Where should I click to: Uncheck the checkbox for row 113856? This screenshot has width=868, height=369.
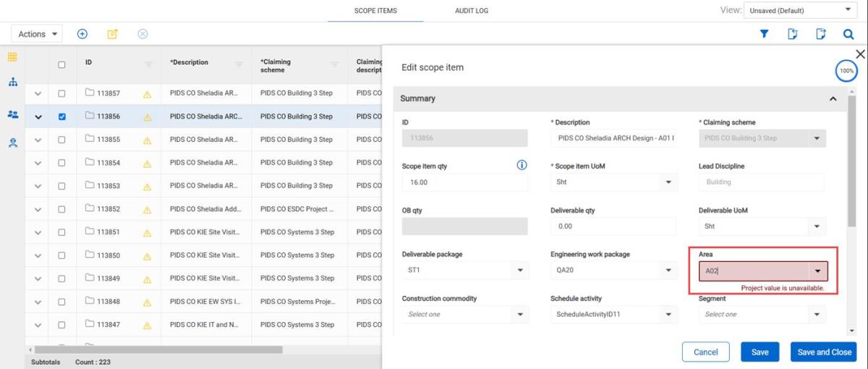pyautogui.click(x=61, y=116)
